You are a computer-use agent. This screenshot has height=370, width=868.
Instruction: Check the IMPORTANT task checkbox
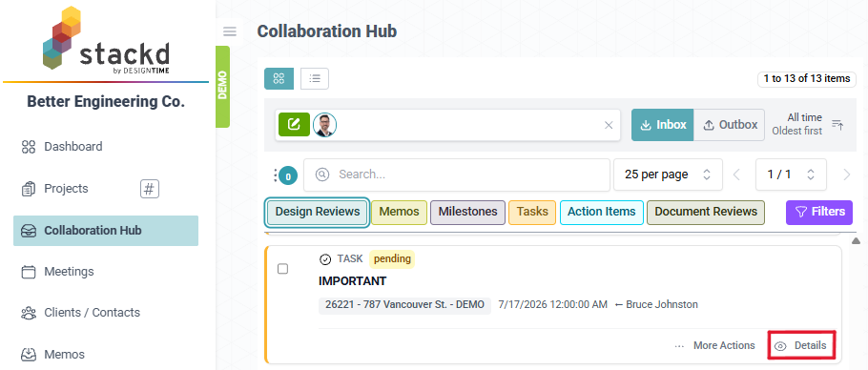tap(283, 269)
